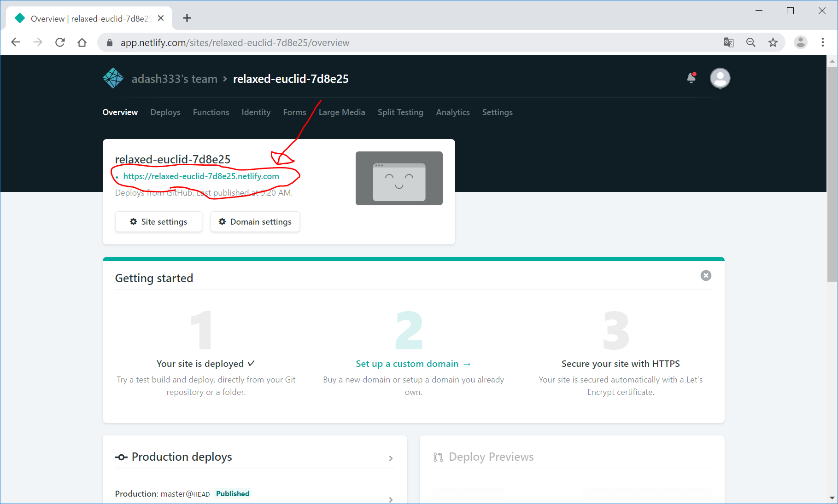Click the browser translate icon
The image size is (838, 504).
728,42
